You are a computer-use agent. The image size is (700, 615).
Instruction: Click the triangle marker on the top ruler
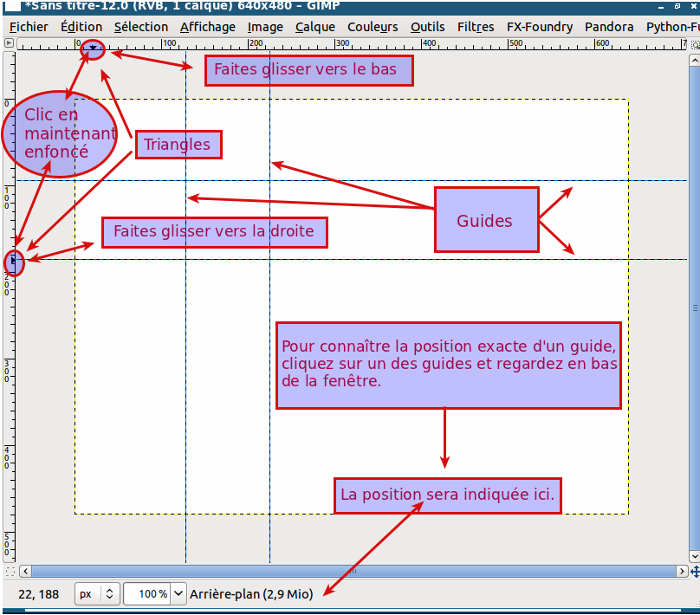point(93,49)
